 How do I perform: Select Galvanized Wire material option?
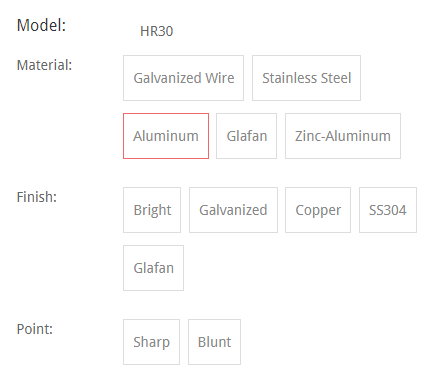(x=183, y=78)
